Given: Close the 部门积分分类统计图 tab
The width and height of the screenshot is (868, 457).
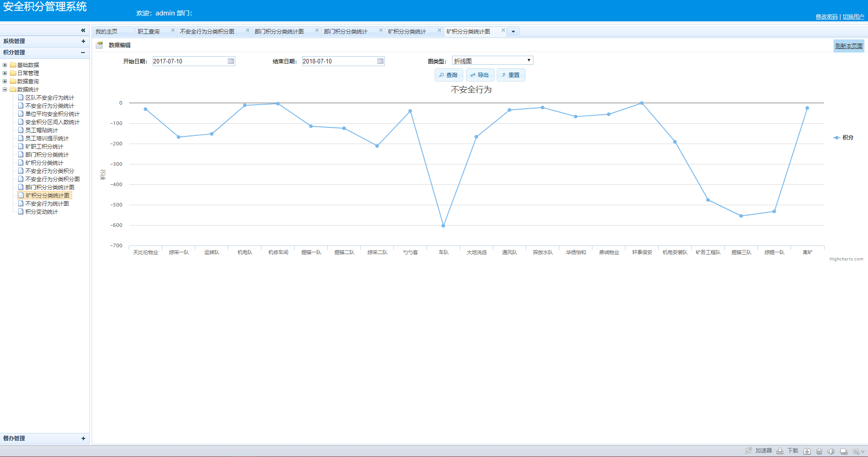Looking at the screenshot, I should (317, 30).
